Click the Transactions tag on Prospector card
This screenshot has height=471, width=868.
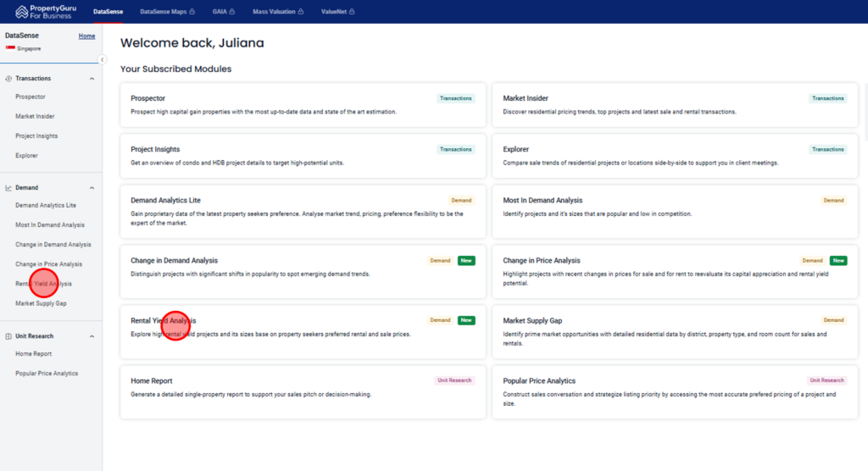455,98
